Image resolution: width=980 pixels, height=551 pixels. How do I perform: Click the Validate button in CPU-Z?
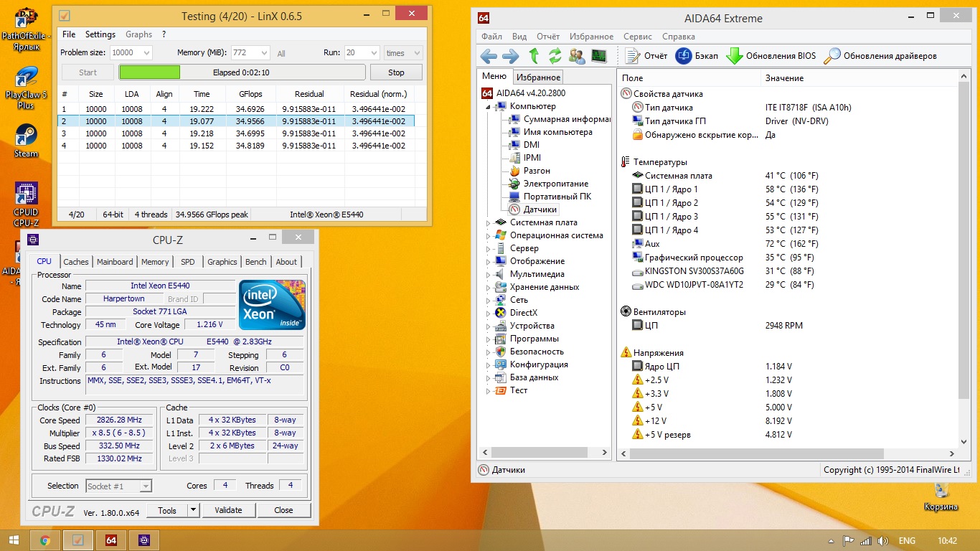[228, 510]
